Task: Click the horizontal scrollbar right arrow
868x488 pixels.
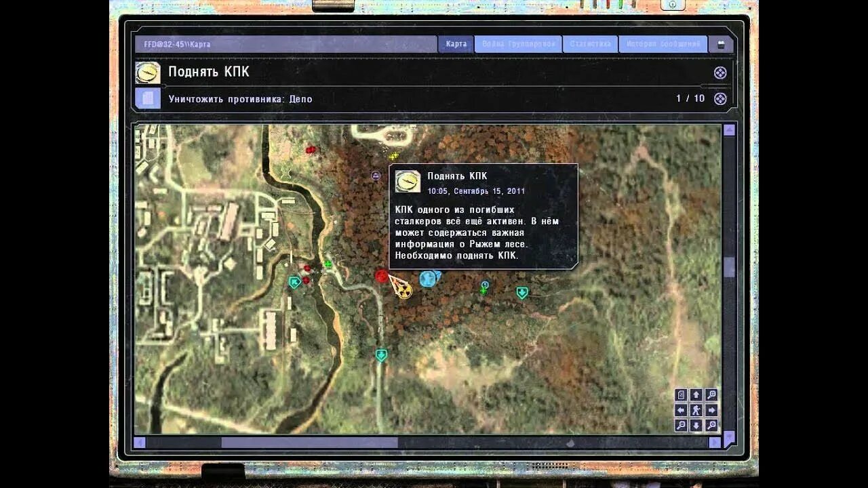Action: pyautogui.click(x=714, y=443)
